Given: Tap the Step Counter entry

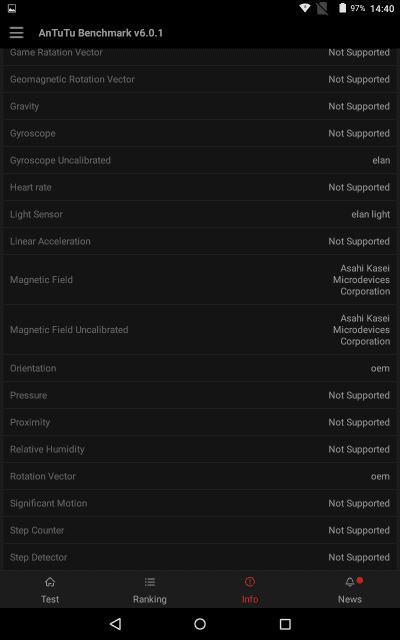Looking at the screenshot, I should click(x=200, y=530).
